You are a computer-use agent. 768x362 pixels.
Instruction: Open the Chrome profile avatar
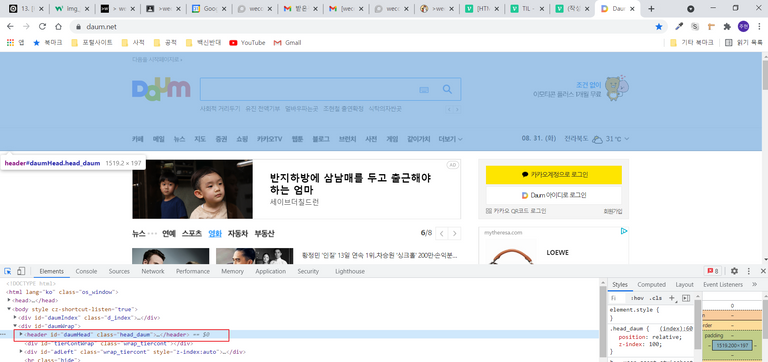[x=744, y=26]
